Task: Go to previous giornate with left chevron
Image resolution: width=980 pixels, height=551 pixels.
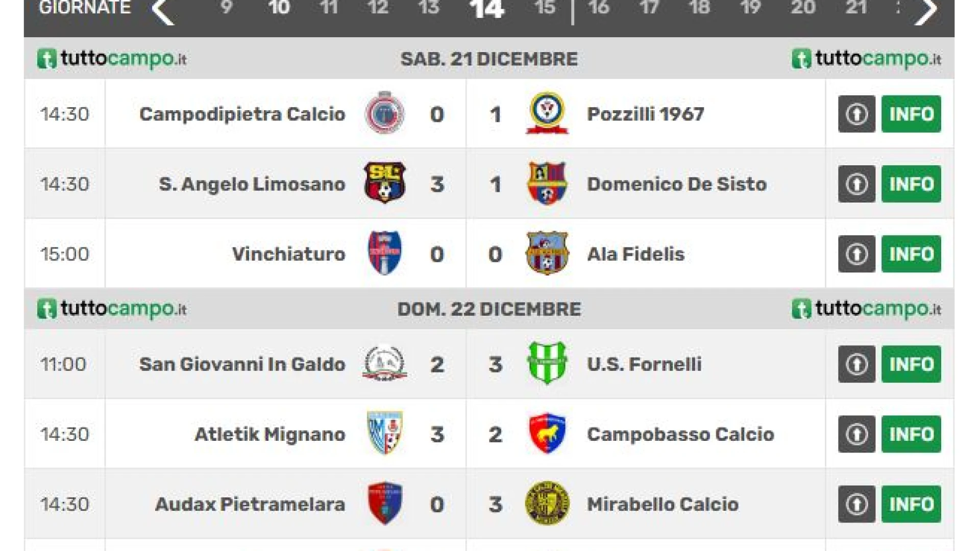Action: (x=163, y=10)
